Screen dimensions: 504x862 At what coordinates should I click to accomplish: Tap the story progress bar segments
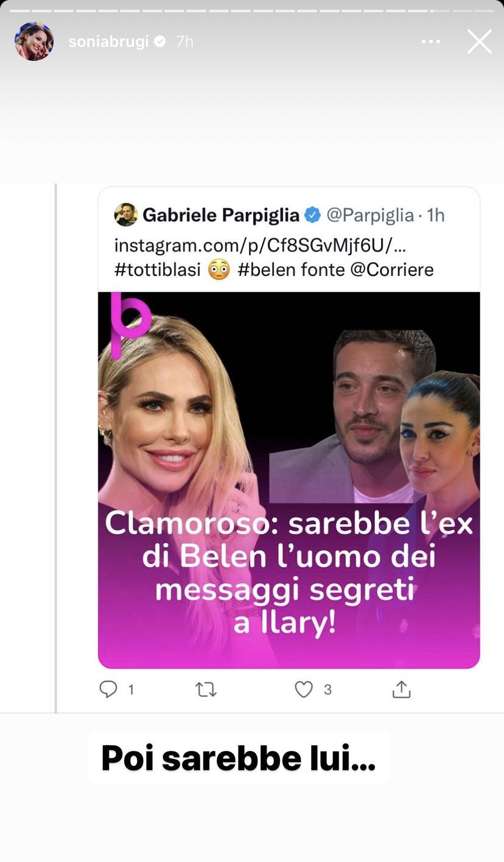[x=252, y=10]
